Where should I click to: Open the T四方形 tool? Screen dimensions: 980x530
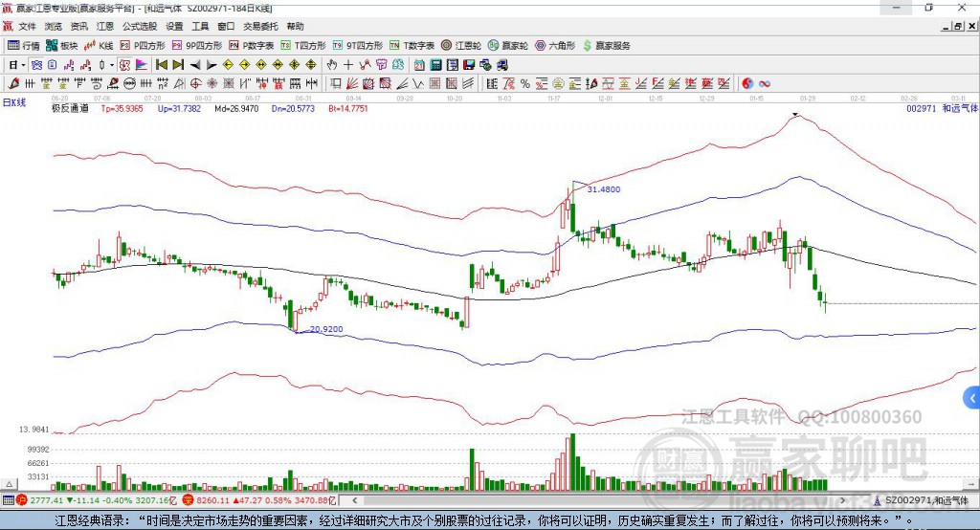(303, 46)
